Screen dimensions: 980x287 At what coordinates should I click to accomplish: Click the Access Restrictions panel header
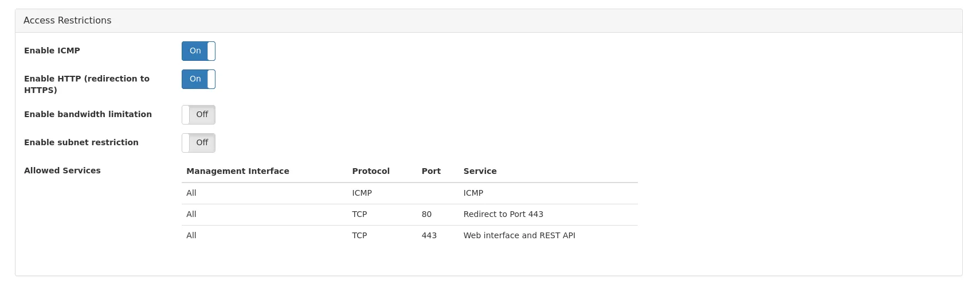click(x=68, y=21)
